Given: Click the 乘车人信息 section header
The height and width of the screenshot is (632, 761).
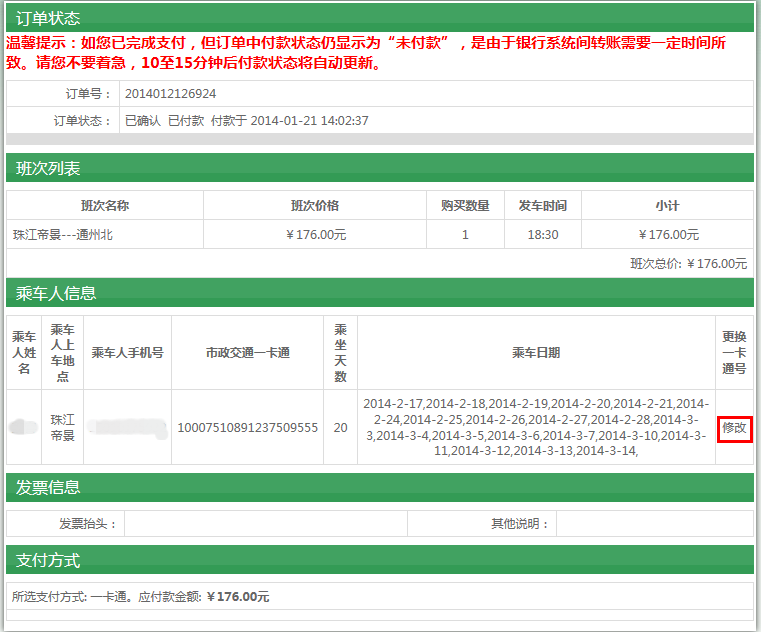Looking at the screenshot, I should click(56, 293).
